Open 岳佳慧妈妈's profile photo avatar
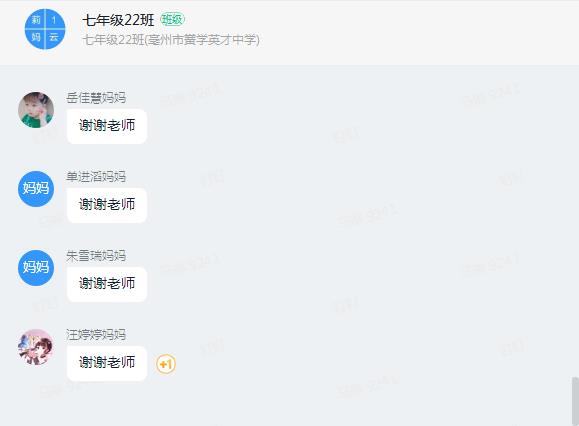Screen dimensions: 579x426 [36, 110]
